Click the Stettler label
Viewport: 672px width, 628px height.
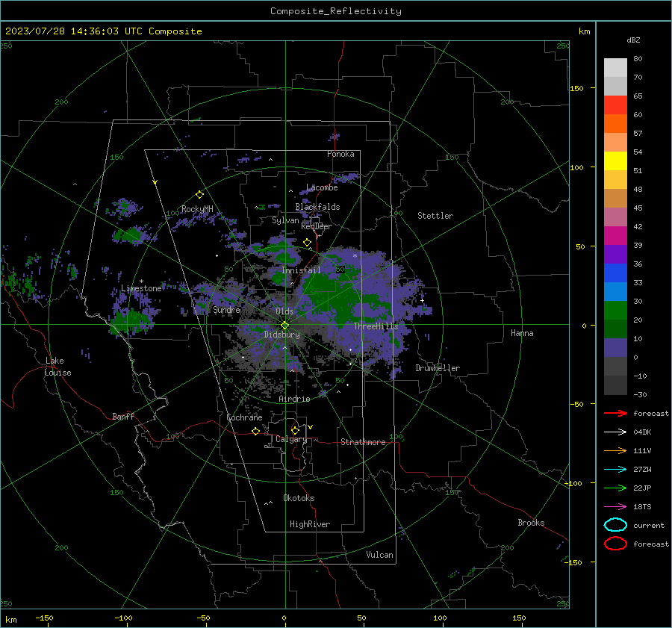(435, 216)
